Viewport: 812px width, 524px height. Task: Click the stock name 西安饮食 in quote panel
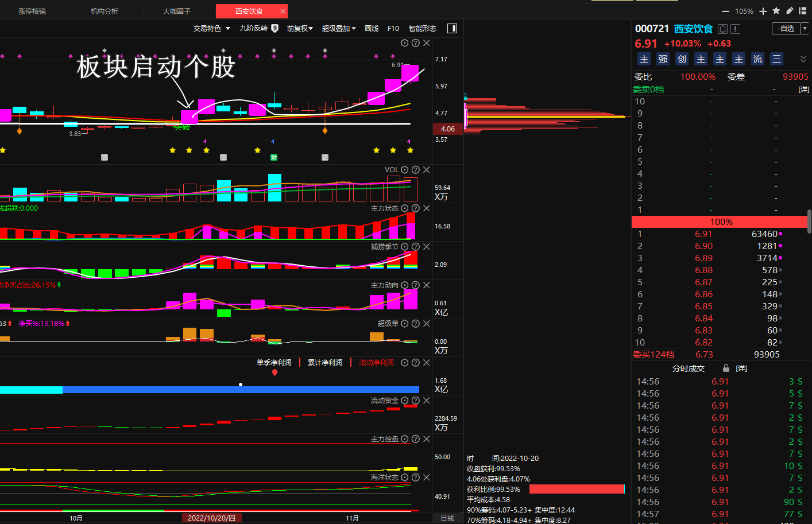pos(693,29)
